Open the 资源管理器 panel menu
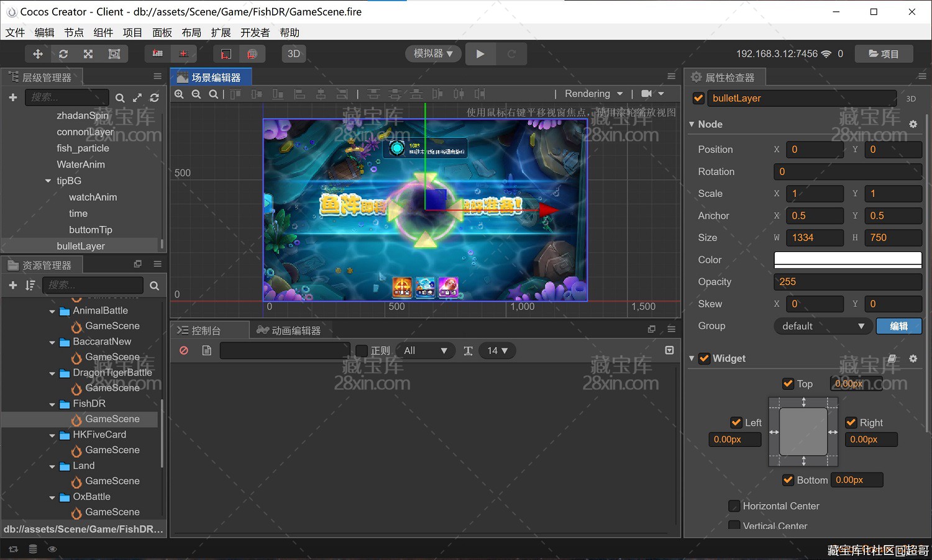The height and width of the screenshot is (560, 932). tap(157, 264)
